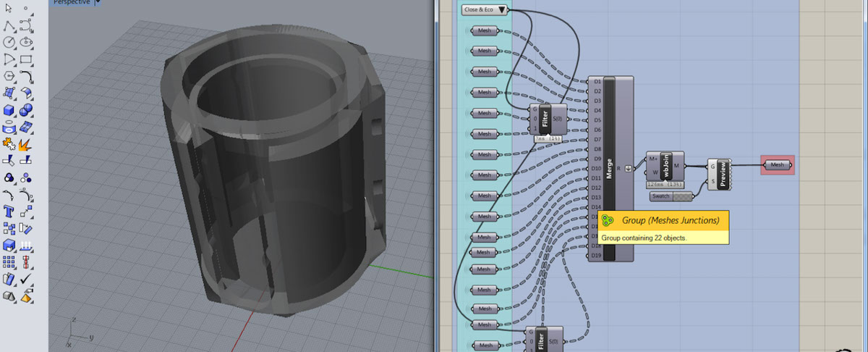Add input with Merge plus button
The width and height of the screenshot is (868, 352).
[628, 169]
